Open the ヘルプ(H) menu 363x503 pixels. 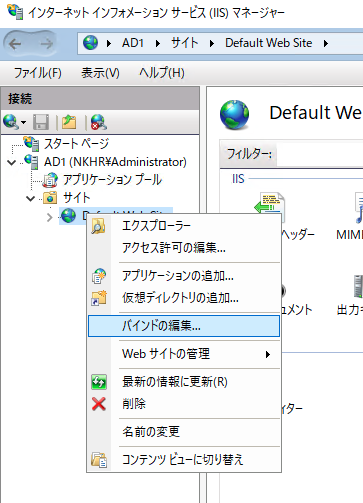[x=162, y=73]
